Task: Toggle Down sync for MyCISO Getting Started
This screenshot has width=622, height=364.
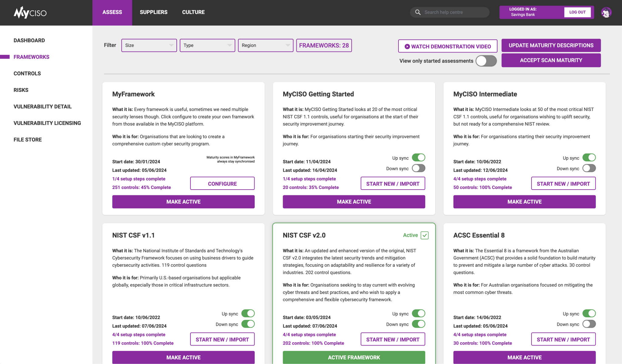Action: [x=419, y=168]
